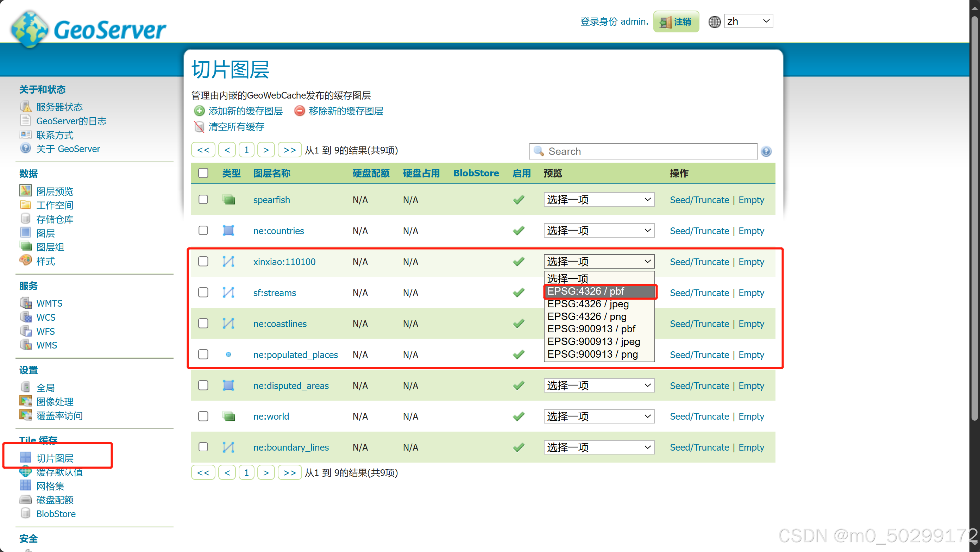Collapse the preview dropdown for xinxiao:110100
Viewport: 980px width, 552px height.
[x=599, y=261]
